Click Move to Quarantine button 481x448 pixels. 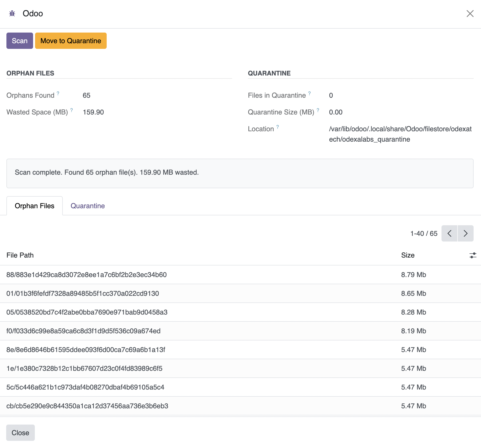pos(71,41)
